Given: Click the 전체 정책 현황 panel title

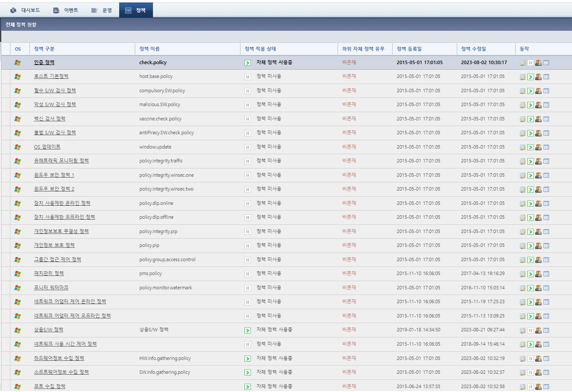Looking at the screenshot, I should click(x=21, y=25).
